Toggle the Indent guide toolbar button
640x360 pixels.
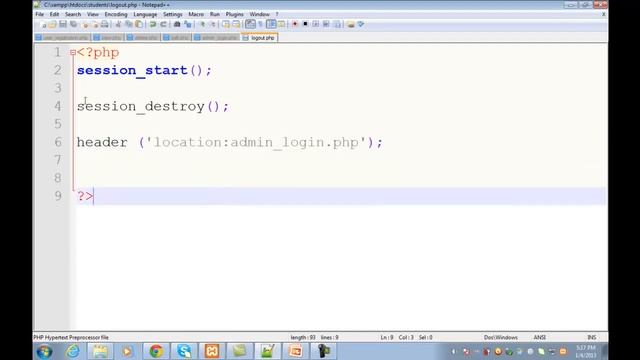[271, 24]
